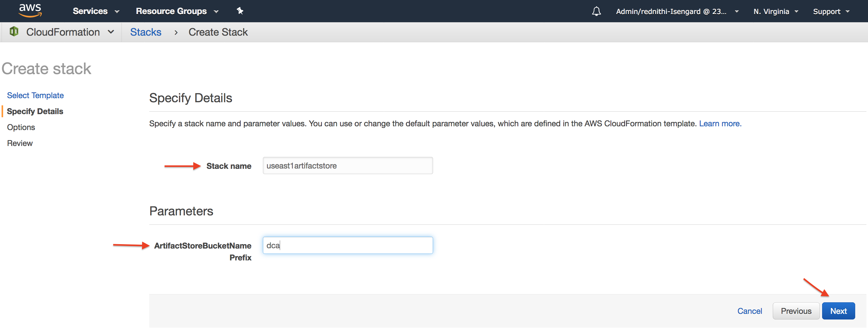Open the Support menu
This screenshot has width=868, height=332.
[x=831, y=12]
